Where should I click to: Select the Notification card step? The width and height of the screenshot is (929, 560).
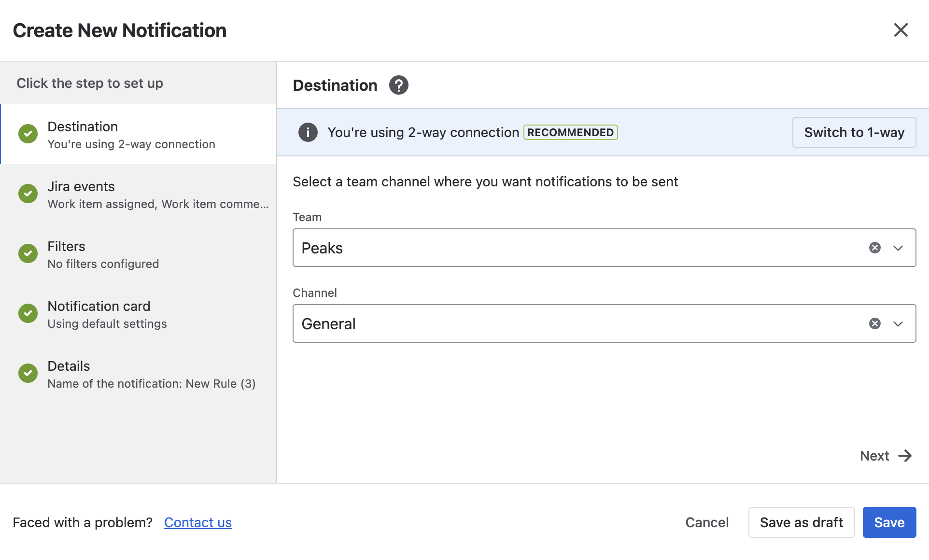139,314
